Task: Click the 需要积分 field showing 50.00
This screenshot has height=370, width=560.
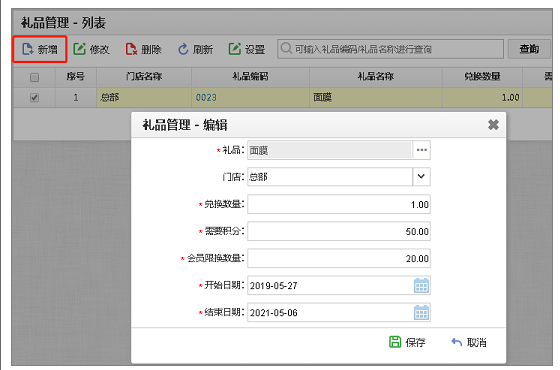Action: coord(339,231)
